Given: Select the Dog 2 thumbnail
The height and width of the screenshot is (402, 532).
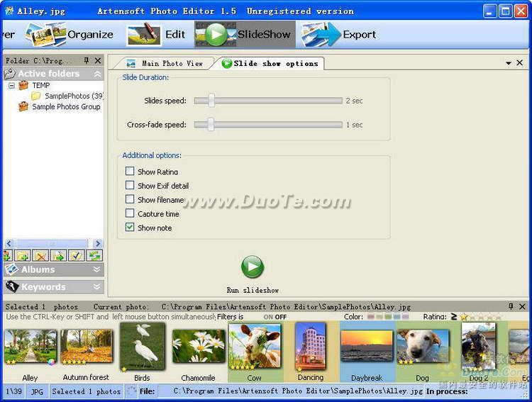Looking at the screenshot, I should 478,347.
